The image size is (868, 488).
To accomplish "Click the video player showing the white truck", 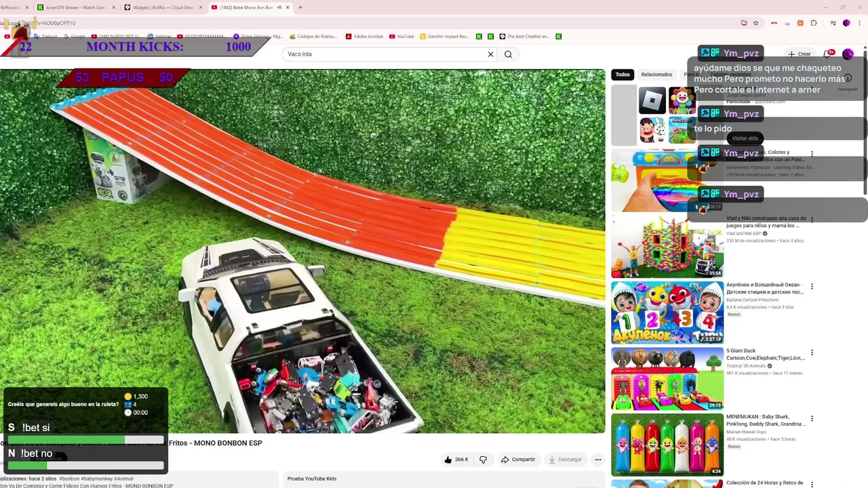I will [x=302, y=251].
